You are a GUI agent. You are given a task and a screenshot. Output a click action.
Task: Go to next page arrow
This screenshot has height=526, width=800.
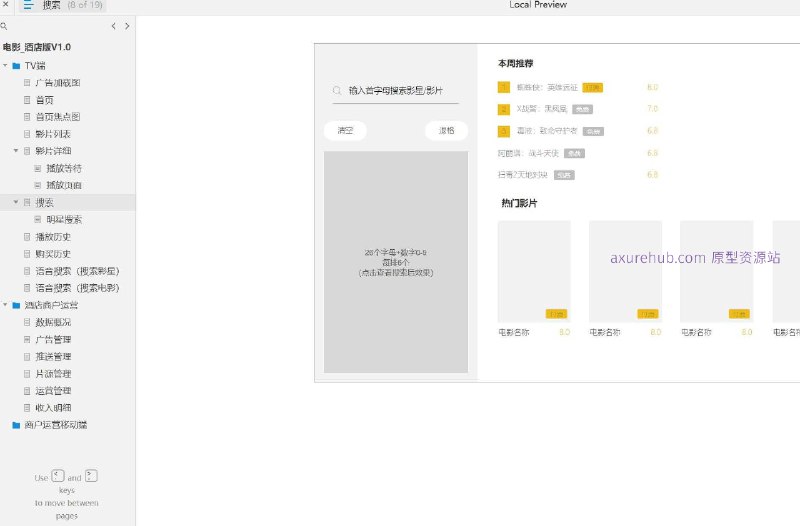pos(127,26)
